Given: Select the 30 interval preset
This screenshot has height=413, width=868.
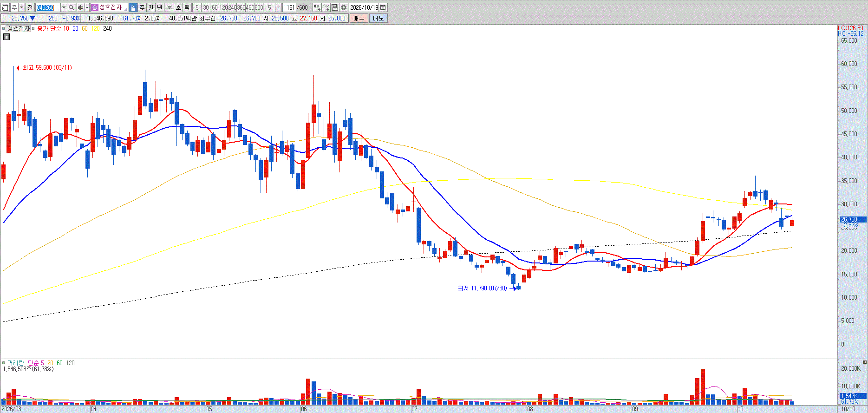Looking at the screenshot, I should coord(206,7).
